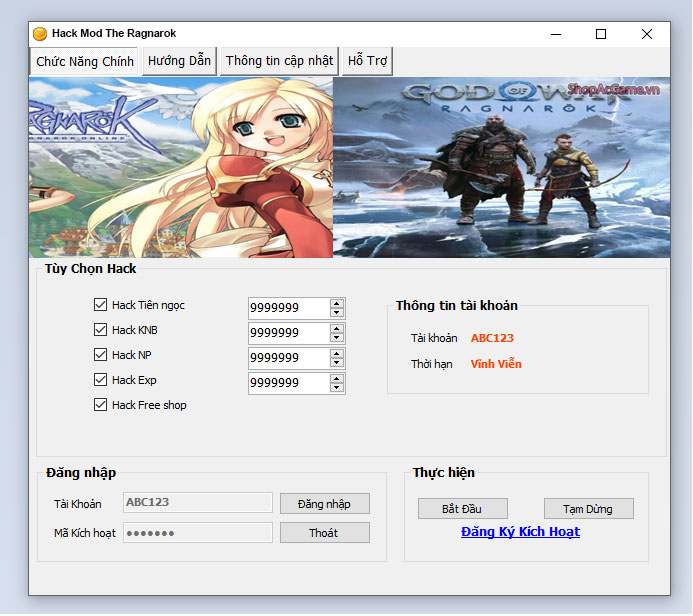Viewport: 693px width, 616px height.
Task: Decrease the Hack KNB value with down arrow
Action: coord(337,338)
